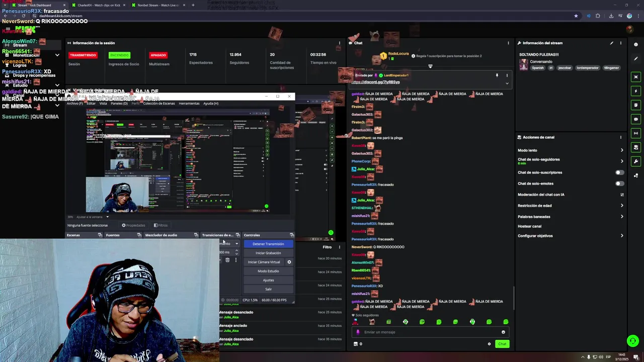Toggle Chat de solo-suscriptores switch
This screenshot has width=644, height=362.
pos(620,172)
